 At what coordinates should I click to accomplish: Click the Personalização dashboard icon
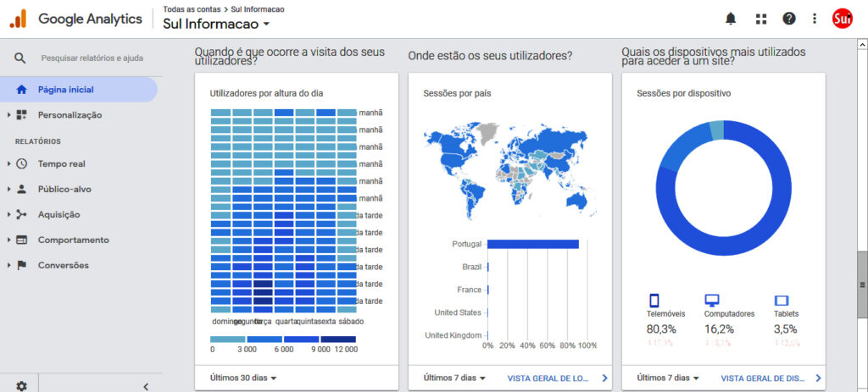[21, 115]
